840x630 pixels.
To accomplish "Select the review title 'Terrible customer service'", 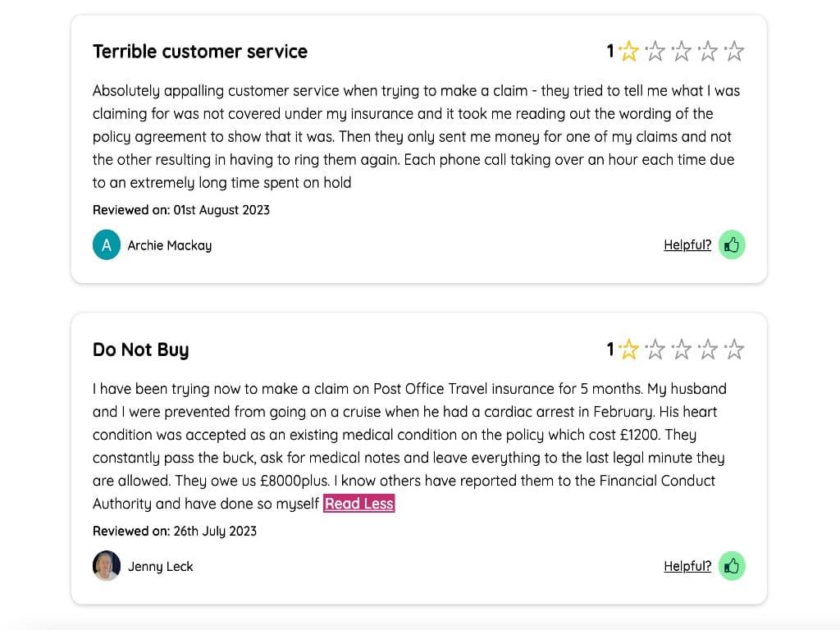I will [200, 51].
